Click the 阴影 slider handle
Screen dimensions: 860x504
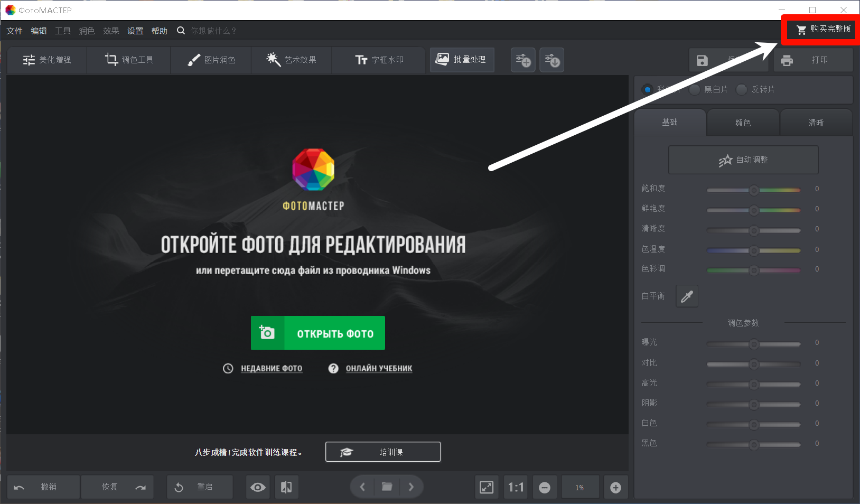coord(754,404)
